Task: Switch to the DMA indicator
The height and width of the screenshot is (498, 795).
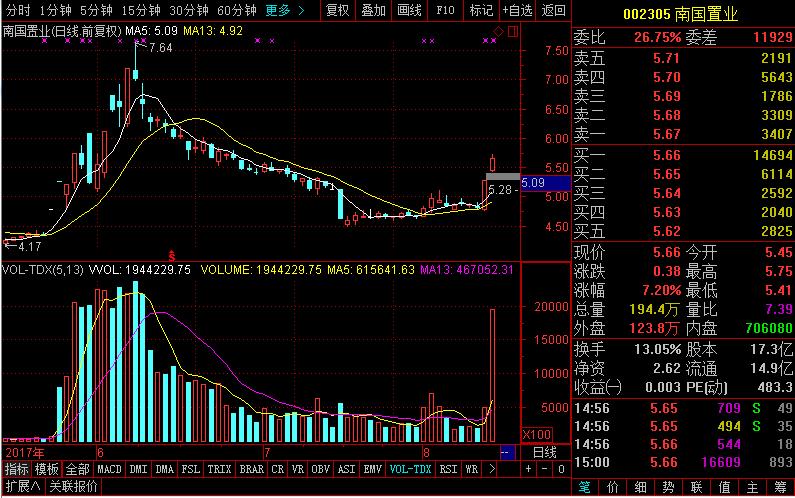Action: pos(164,469)
